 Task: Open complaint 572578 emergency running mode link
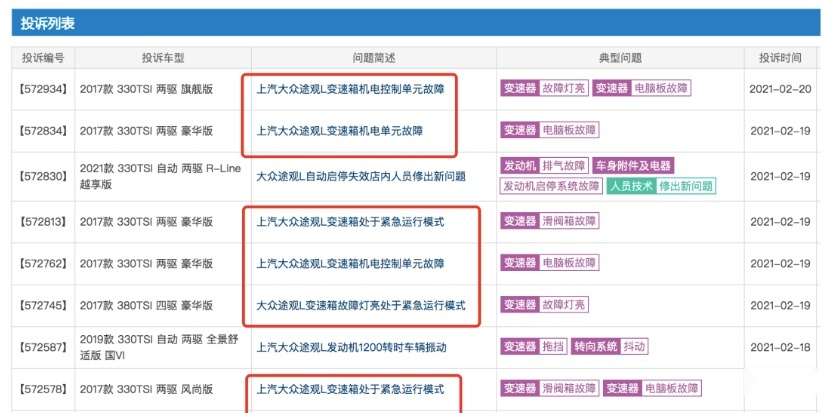[350, 389]
